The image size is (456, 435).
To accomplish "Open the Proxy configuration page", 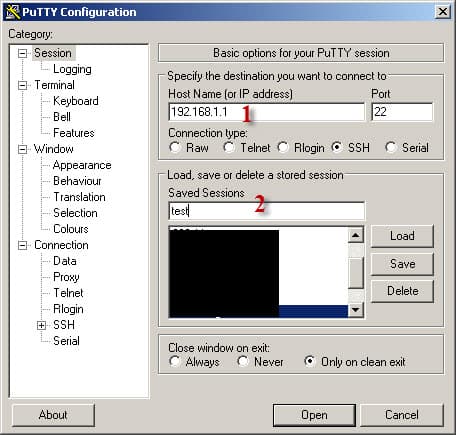I will (66, 277).
